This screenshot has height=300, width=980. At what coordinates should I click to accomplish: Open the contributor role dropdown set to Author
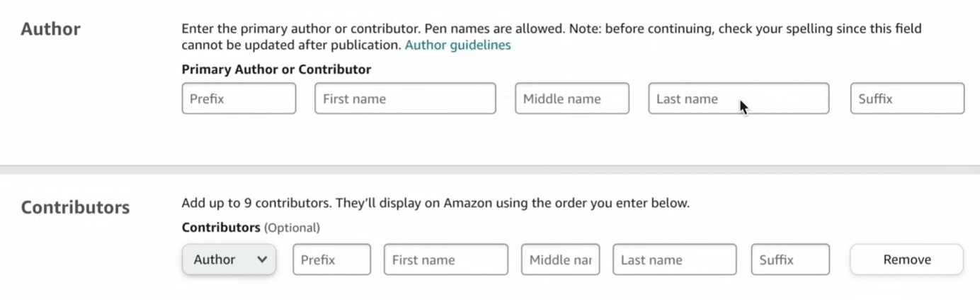click(x=228, y=260)
